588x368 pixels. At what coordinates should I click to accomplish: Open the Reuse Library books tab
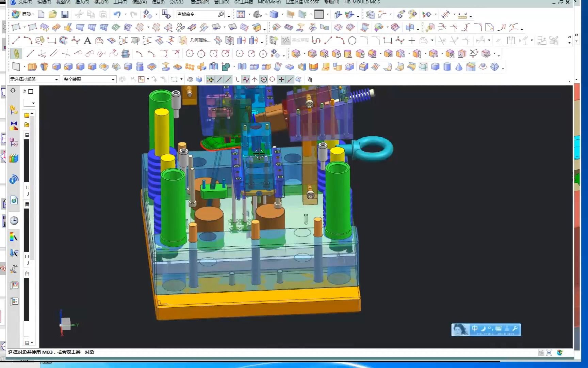(x=14, y=158)
